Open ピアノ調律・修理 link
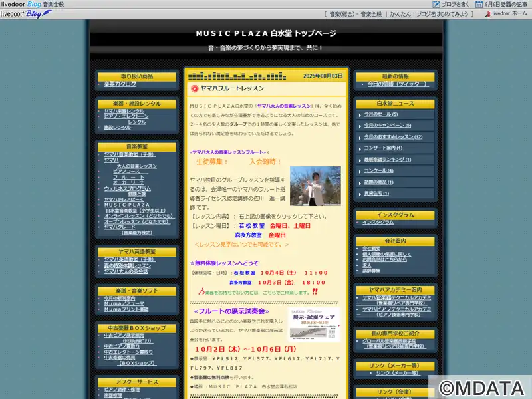 pos(122,390)
